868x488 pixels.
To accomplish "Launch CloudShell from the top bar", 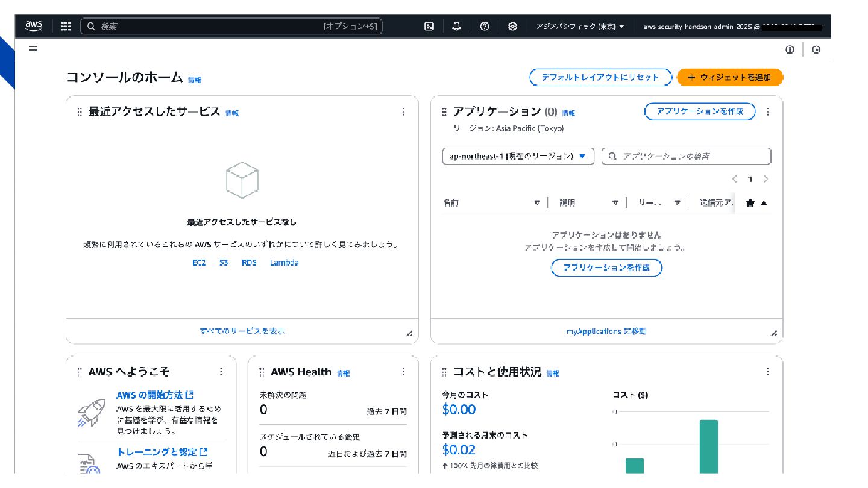I will point(429,26).
